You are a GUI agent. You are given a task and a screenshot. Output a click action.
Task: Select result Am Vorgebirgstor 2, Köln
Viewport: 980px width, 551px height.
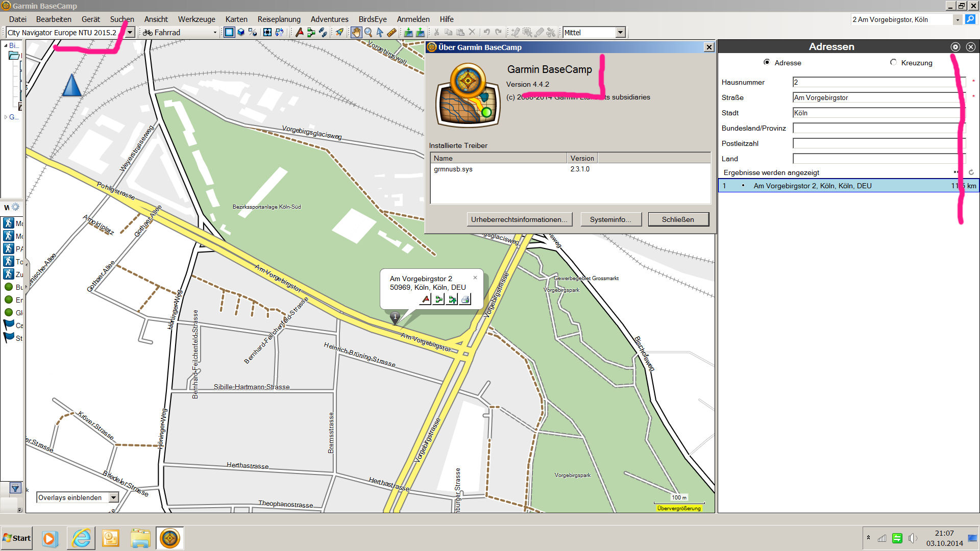click(848, 186)
